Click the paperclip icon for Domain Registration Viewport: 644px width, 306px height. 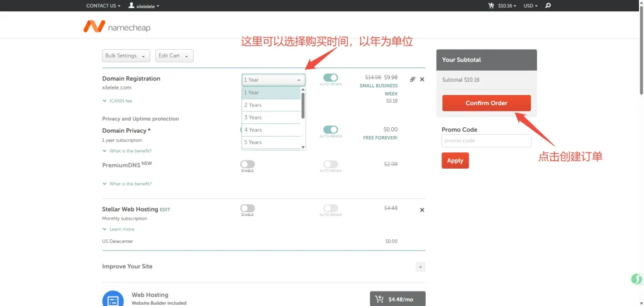pyautogui.click(x=413, y=79)
